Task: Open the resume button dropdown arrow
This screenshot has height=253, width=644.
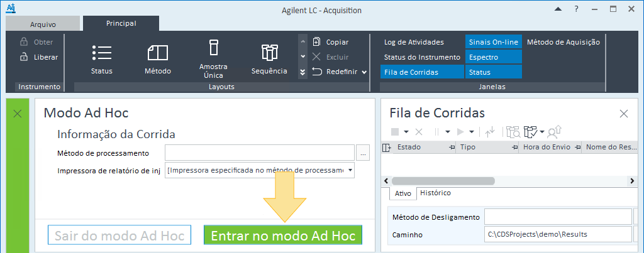Action: coord(472,132)
